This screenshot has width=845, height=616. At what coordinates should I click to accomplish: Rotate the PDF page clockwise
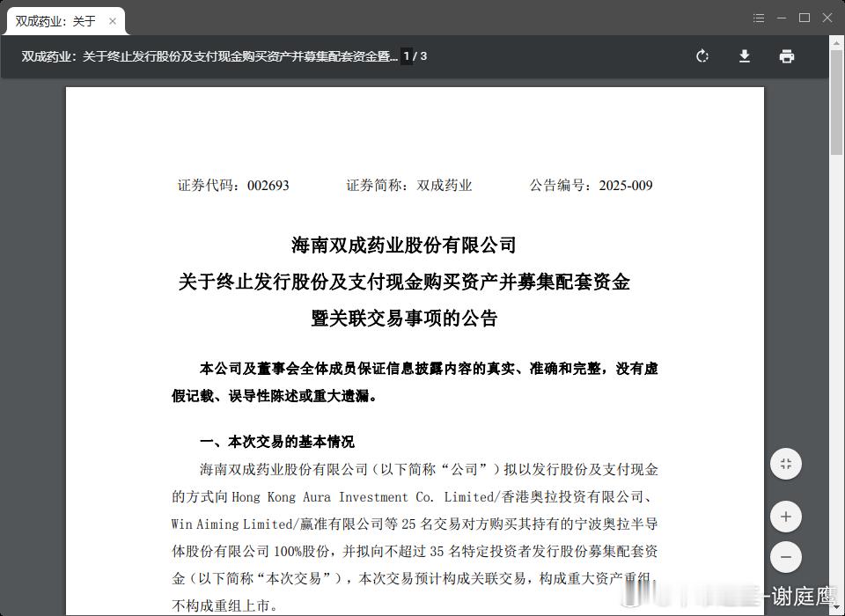[702, 56]
